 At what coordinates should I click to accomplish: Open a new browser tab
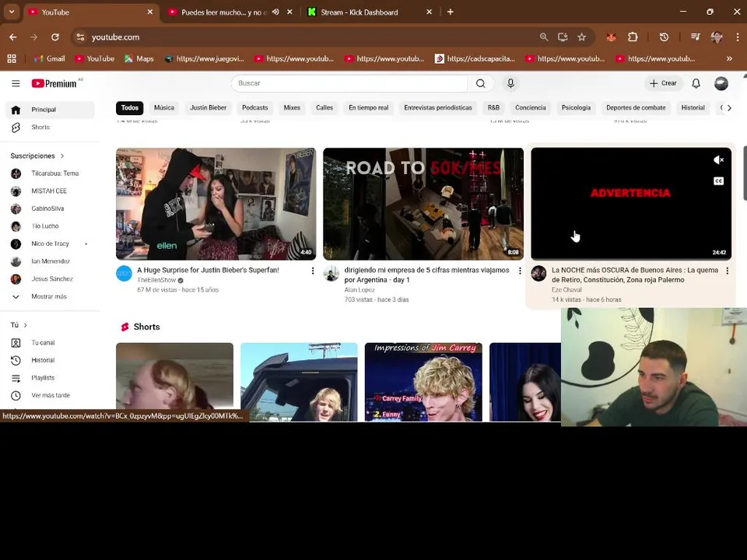451,12
